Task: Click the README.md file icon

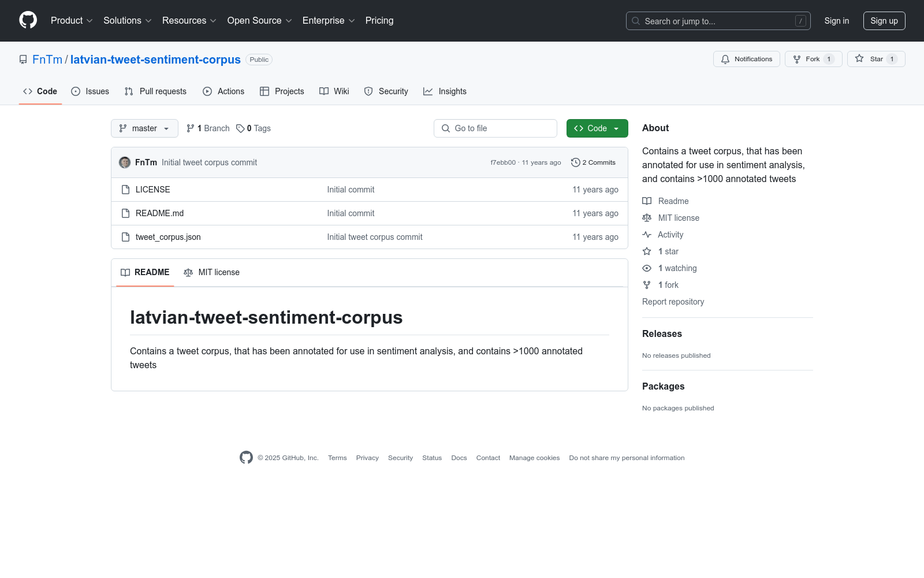Action: click(x=125, y=213)
